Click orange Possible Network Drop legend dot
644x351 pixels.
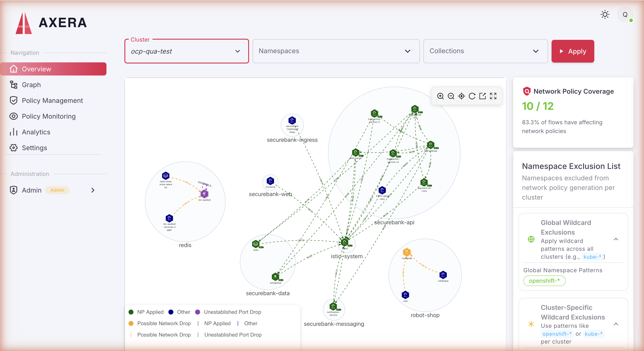[x=131, y=323]
